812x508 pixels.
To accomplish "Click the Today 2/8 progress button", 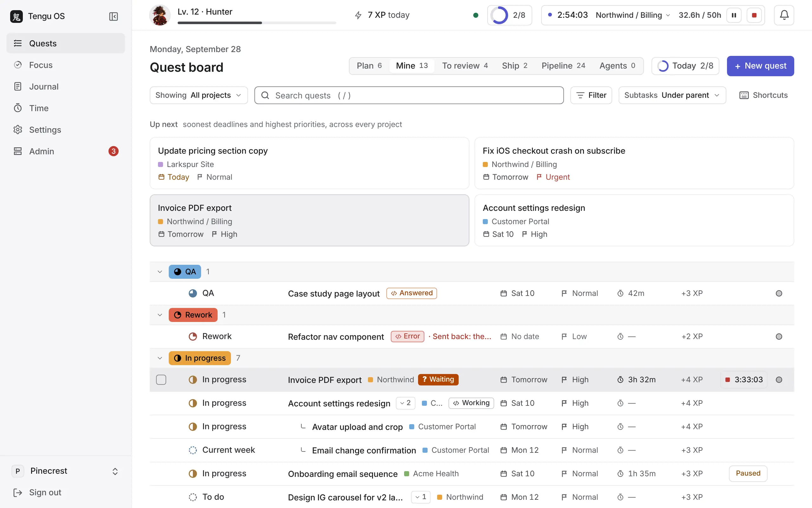I will click(x=685, y=66).
